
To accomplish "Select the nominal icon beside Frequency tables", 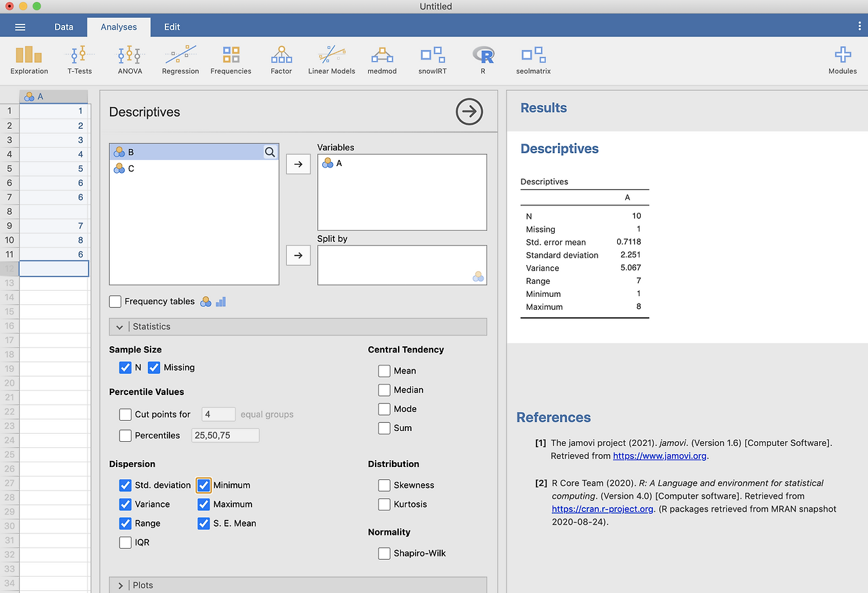I will [x=206, y=302].
